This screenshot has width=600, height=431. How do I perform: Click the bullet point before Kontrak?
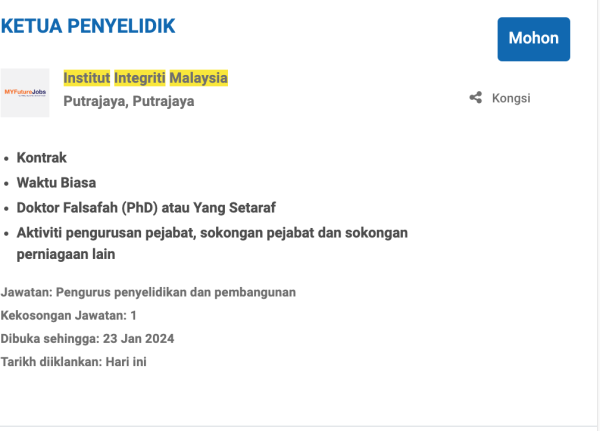pyautogui.click(x=8, y=159)
